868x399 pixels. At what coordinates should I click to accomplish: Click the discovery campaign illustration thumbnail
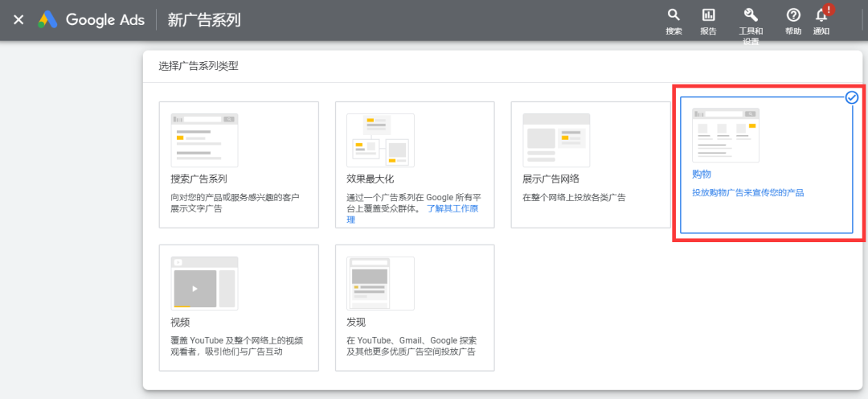380,283
